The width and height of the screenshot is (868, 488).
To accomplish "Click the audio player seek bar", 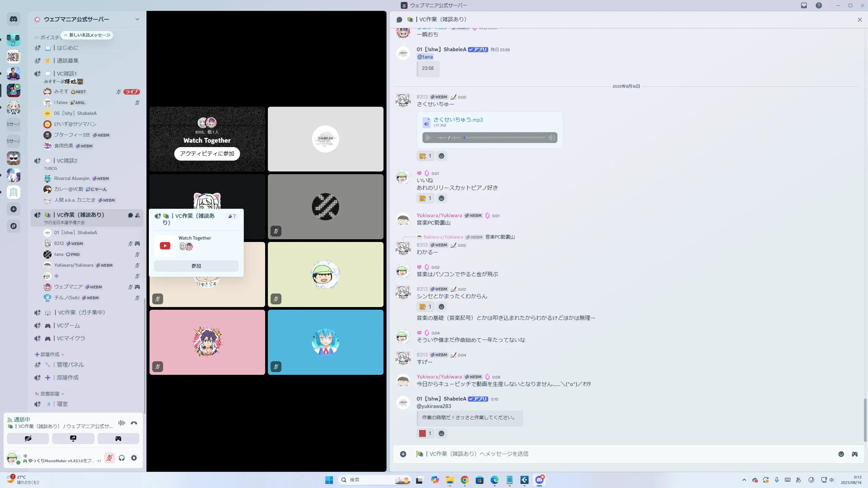I will [x=505, y=138].
